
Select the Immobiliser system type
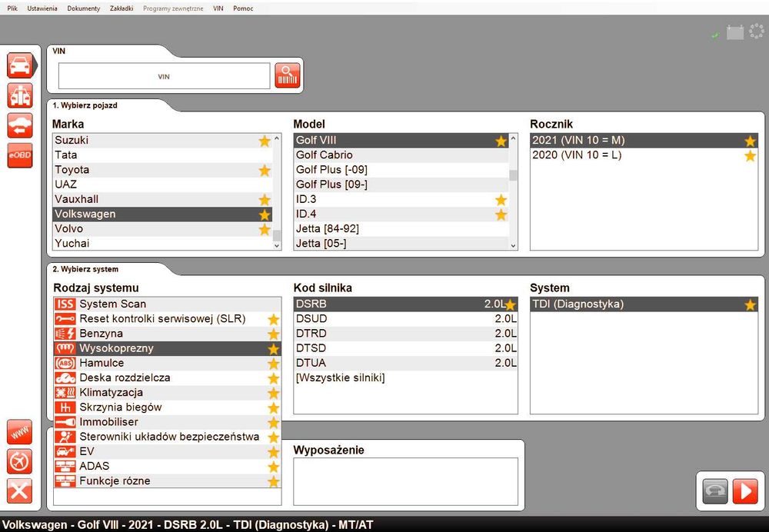pos(167,421)
